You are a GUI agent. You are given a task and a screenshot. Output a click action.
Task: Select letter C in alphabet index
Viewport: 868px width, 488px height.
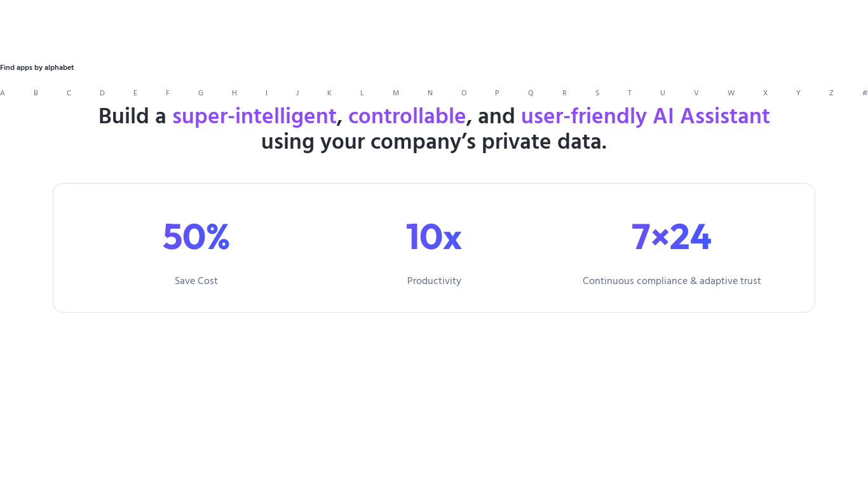point(69,93)
